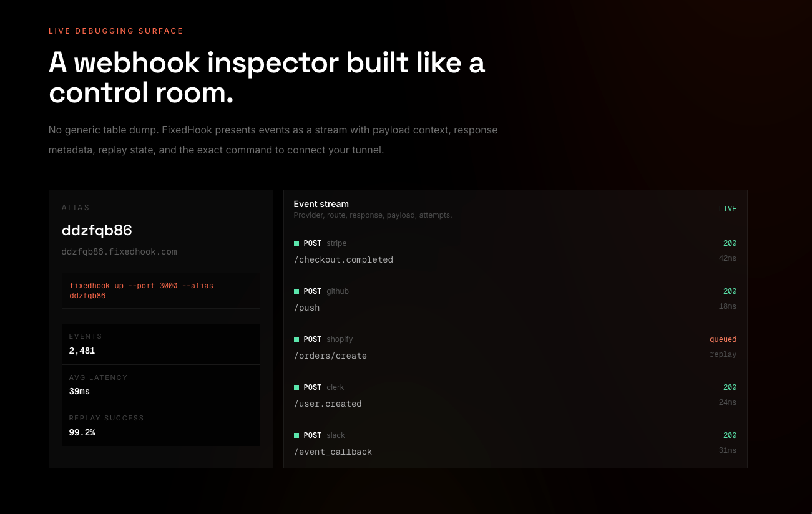Click the Event stream heading
Screen dimensions: 812x514
[321, 204]
